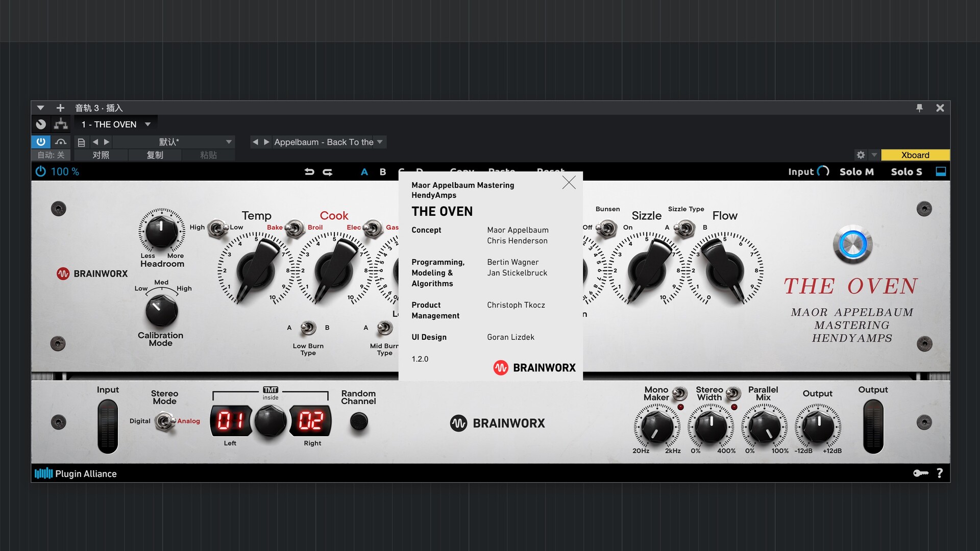The height and width of the screenshot is (551, 980).
Task: Toggle Solo S monitoring
Action: 906,172
